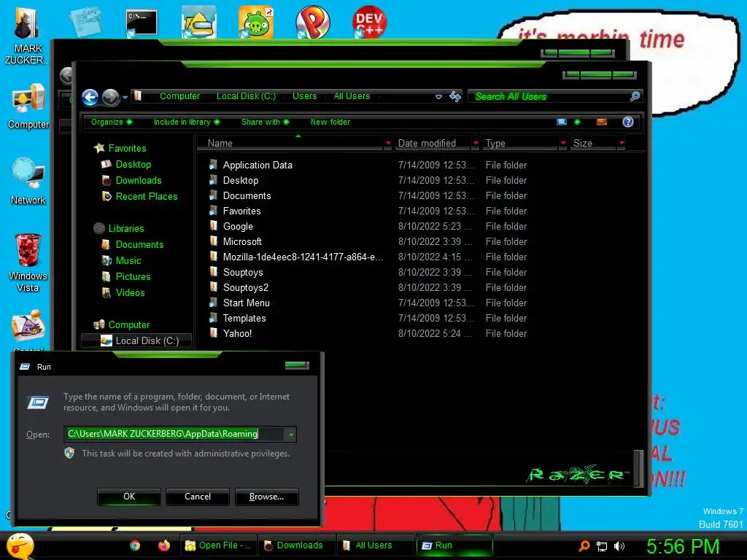Select Pictures library in navigation pane
The image size is (747, 560).
coord(133,276)
